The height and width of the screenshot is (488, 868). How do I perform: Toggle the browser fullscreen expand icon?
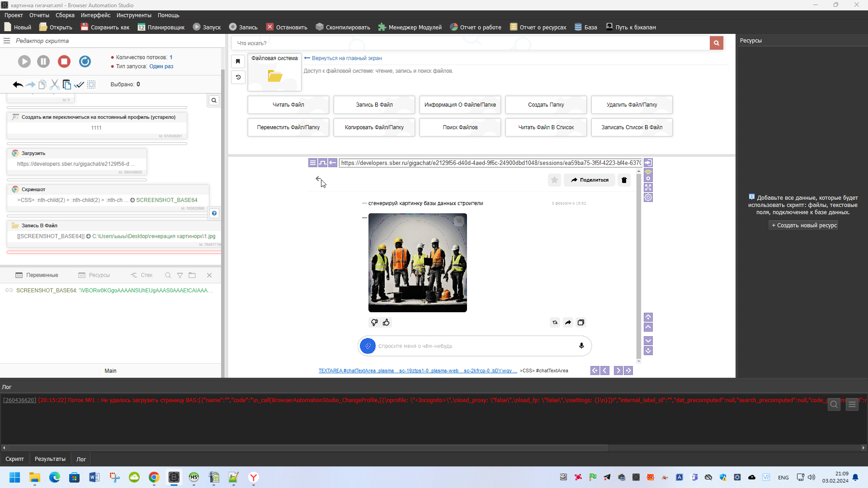pos(648,187)
